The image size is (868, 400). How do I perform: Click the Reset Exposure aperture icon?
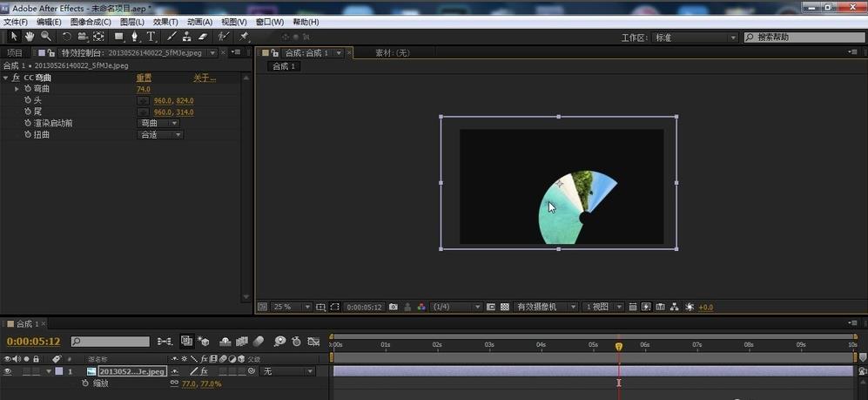click(x=690, y=307)
